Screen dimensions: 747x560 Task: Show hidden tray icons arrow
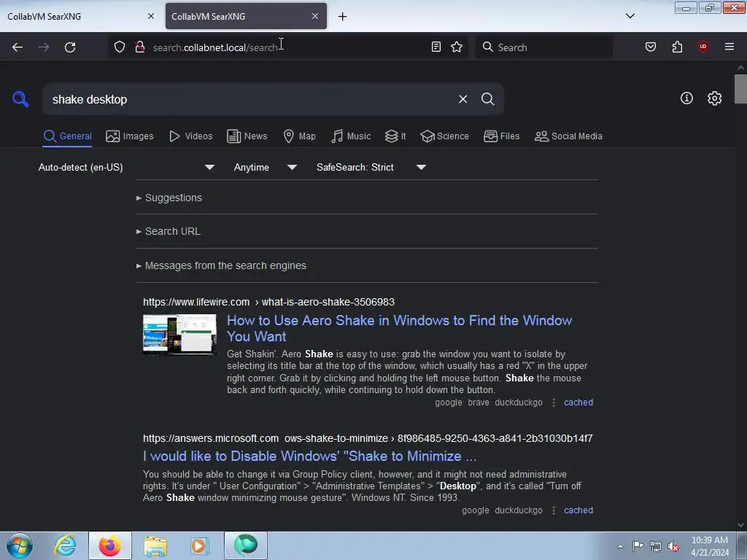point(620,546)
